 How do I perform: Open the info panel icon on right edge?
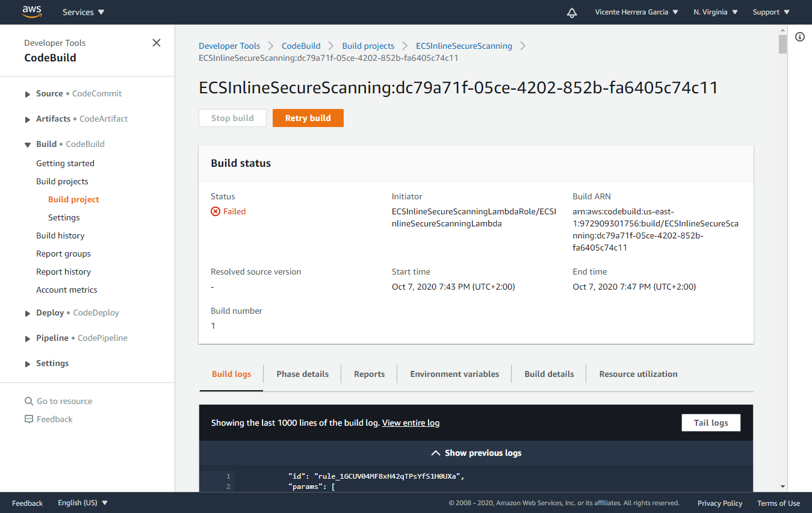(800, 37)
